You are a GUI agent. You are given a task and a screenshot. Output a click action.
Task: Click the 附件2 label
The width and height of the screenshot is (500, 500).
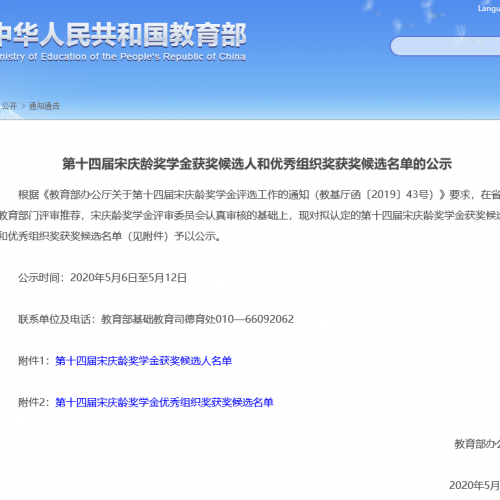coord(34,402)
